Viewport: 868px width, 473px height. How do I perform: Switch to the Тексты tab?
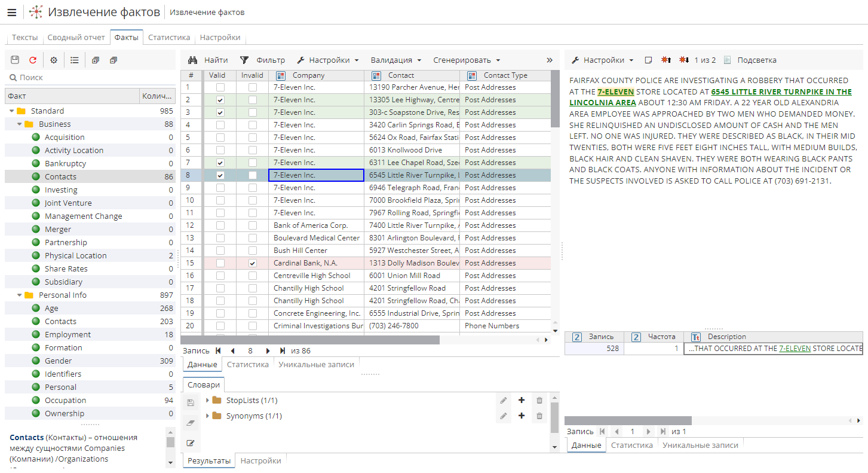[25, 37]
